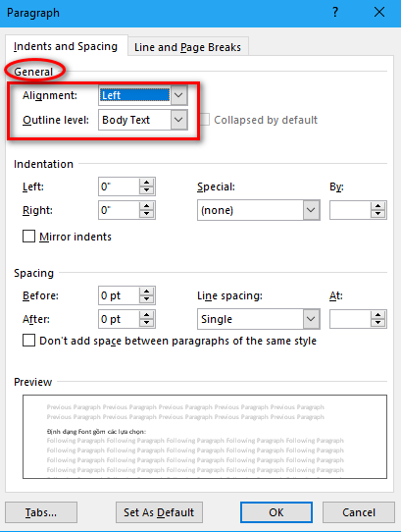Click the Set As Default button
Screen dimensions: 401x532
click(159, 512)
